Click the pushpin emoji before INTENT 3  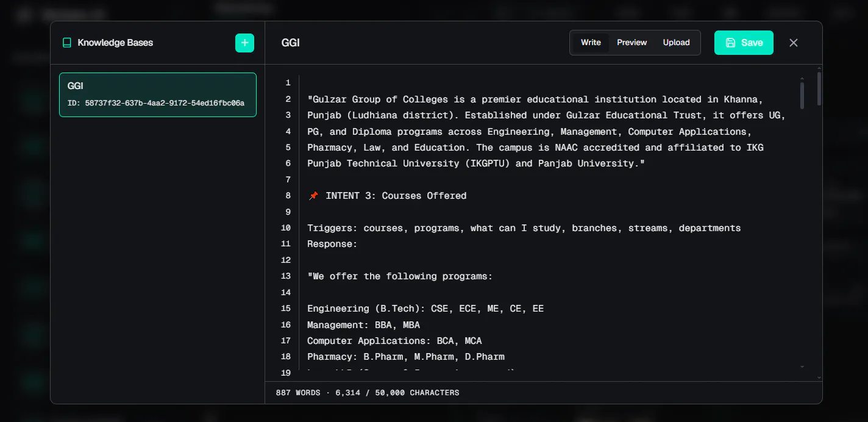coord(313,196)
